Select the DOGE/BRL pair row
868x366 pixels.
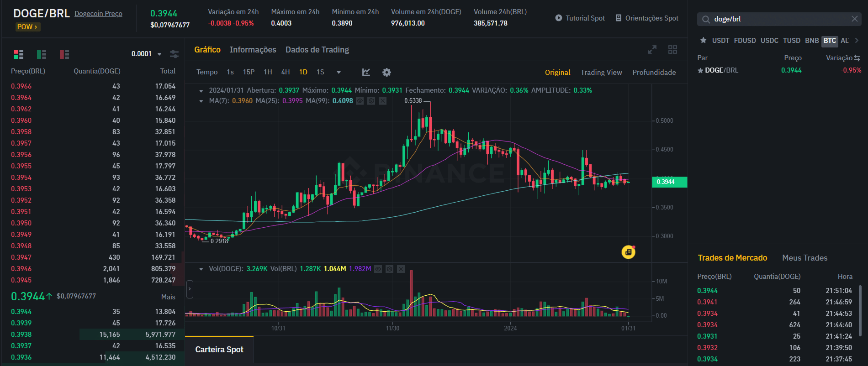click(779, 70)
